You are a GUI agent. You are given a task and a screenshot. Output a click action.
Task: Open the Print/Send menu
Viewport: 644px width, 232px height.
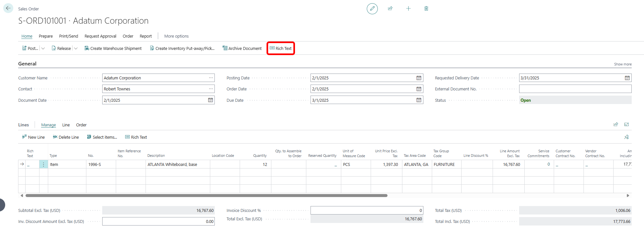click(69, 36)
